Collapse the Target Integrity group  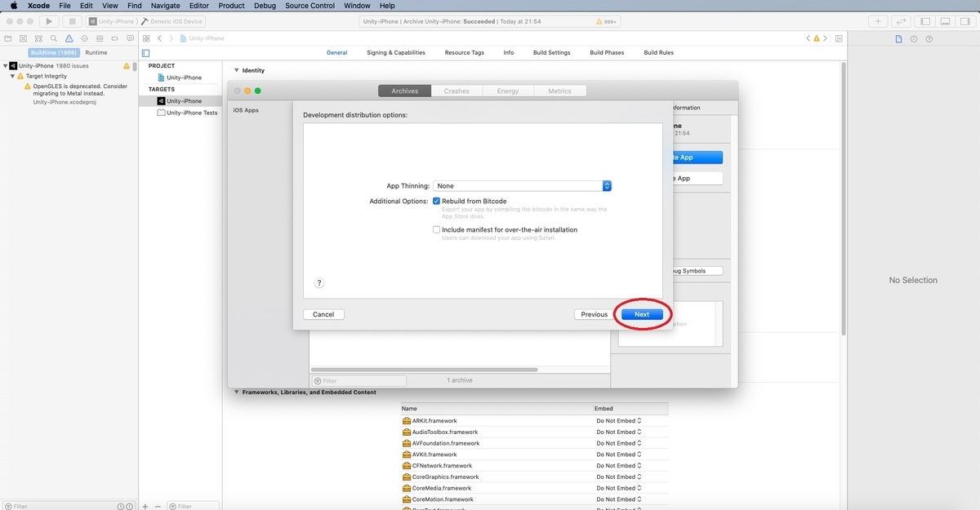pos(12,76)
